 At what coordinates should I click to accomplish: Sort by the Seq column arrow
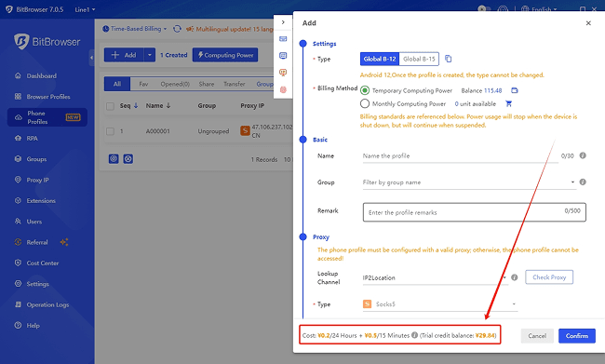[136, 105]
